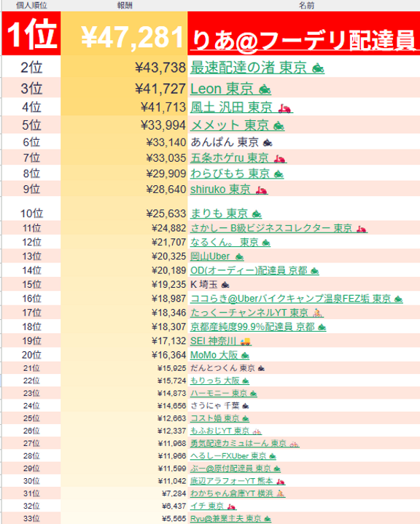Open the まりも 東京 link
This screenshot has width=420, height=524.
tap(226, 214)
